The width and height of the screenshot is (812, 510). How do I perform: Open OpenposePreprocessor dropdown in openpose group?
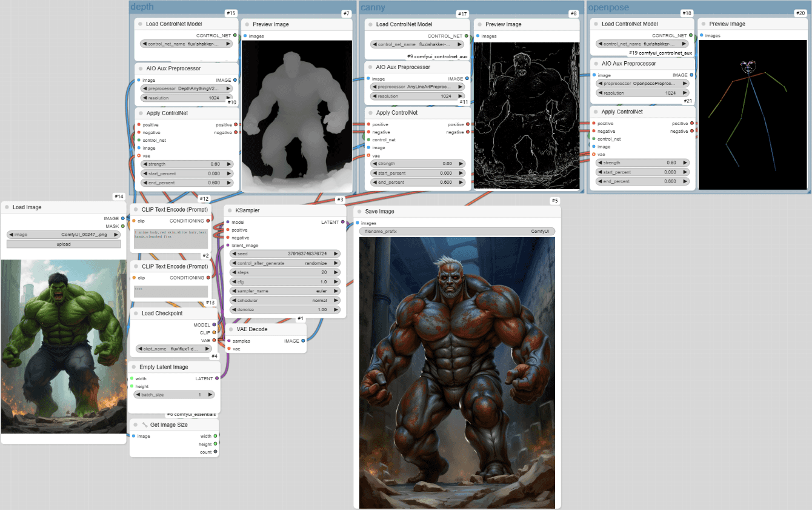click(x=643, y=83)
